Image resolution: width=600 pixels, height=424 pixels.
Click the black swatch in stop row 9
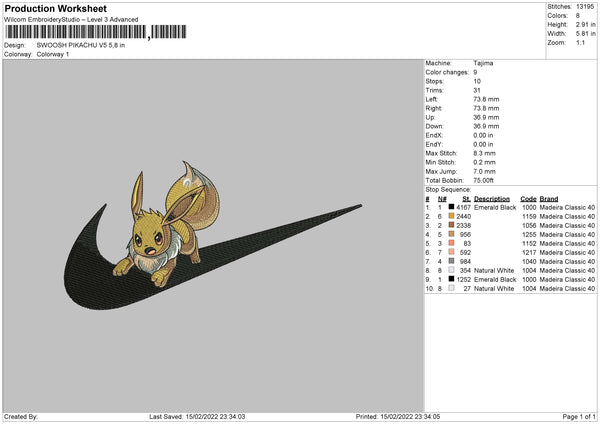click(452, 279)
